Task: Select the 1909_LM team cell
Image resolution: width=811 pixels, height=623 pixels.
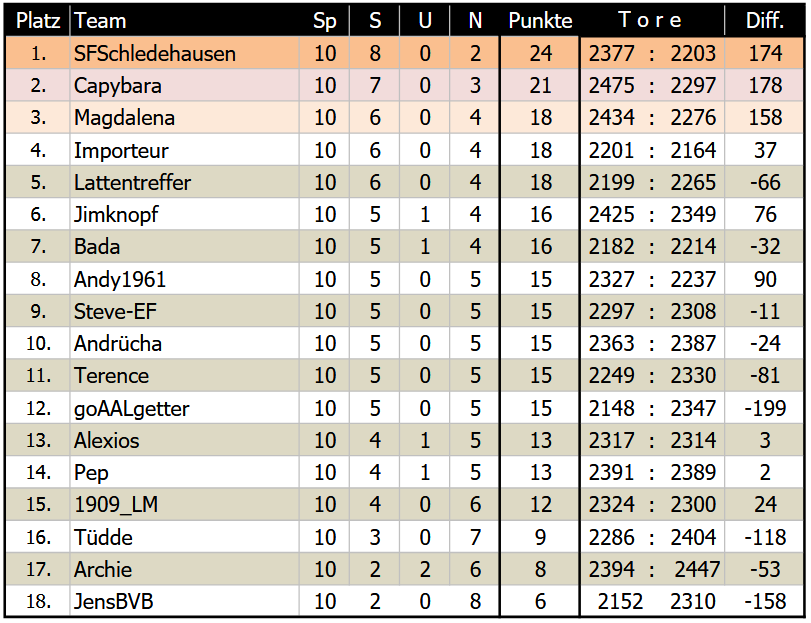Action: [x=115, y=505]
